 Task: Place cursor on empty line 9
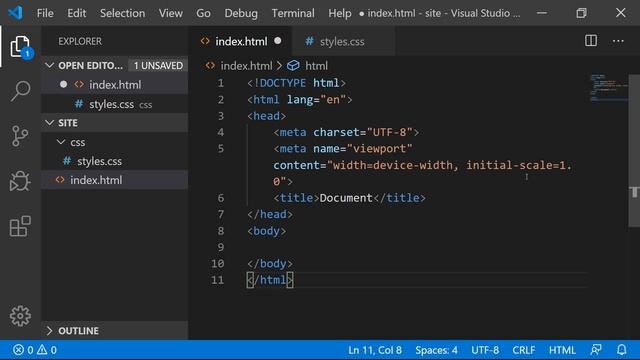pyautogui.click(x=416, y=247)
